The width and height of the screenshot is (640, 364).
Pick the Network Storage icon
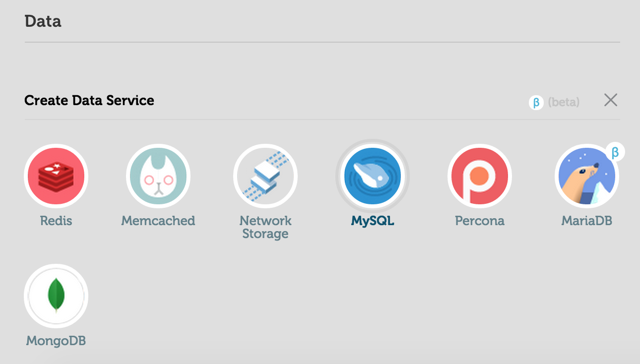click(265, 176)
